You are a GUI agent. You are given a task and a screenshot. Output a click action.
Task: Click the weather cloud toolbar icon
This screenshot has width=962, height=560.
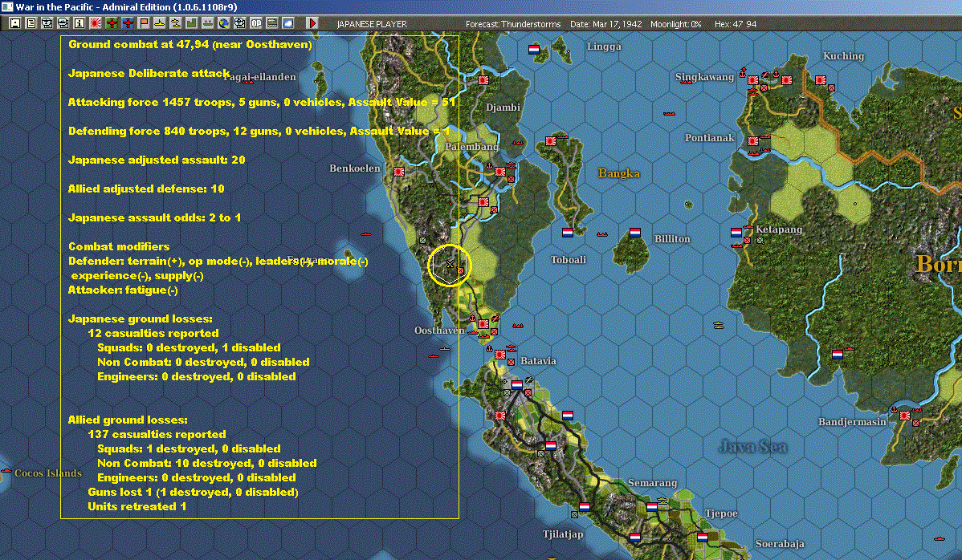[287, 23]
